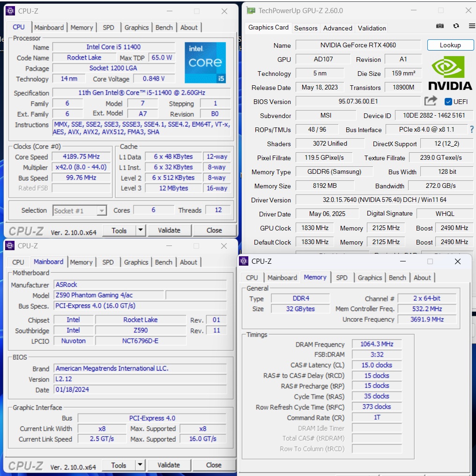Click the Current Link Speed value 2.5 GT/s

point(102,439)
